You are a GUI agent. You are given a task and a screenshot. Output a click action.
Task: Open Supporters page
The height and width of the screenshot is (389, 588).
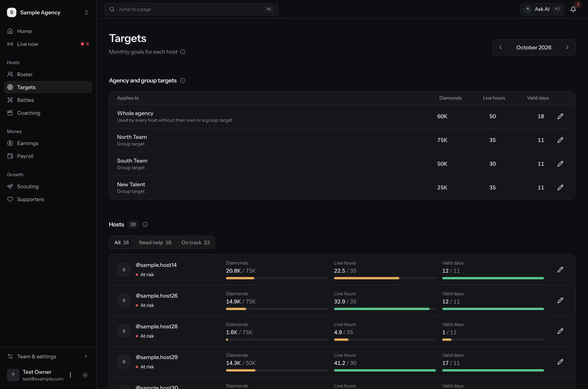(x=48, y=199)
